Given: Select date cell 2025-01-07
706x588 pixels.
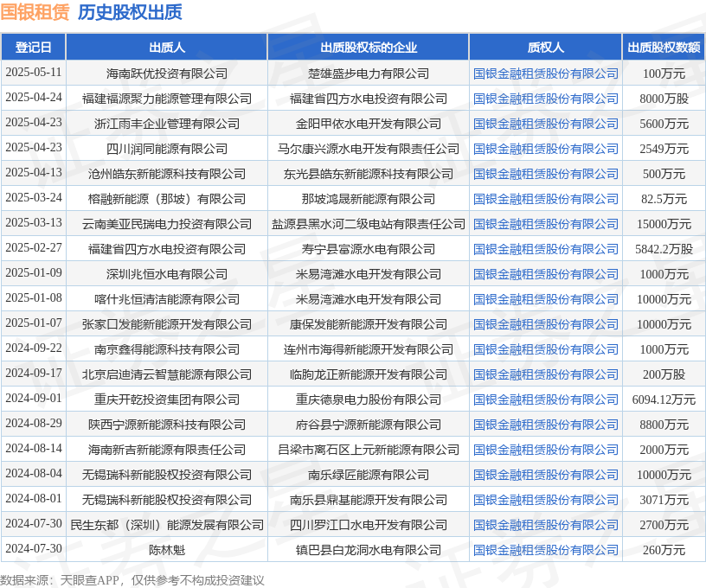Looking at the screenshot, I should (34, 323).
